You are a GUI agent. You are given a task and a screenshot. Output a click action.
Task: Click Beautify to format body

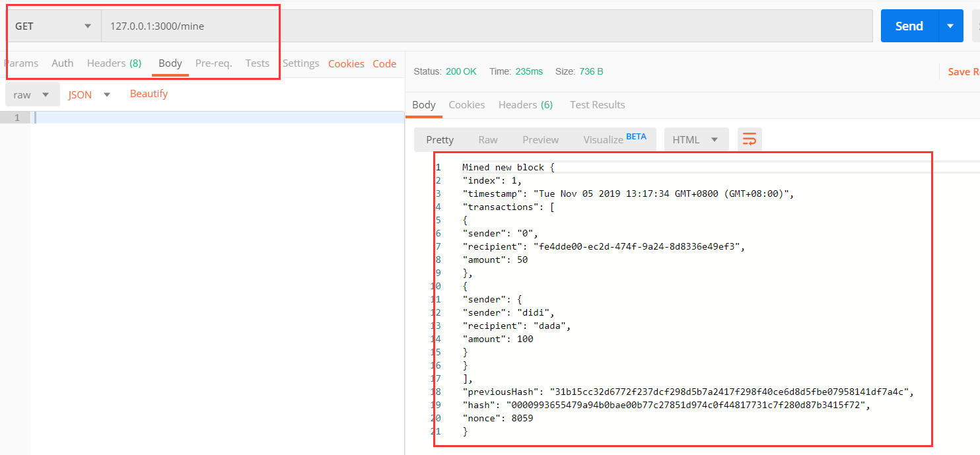tap(149, 94)
